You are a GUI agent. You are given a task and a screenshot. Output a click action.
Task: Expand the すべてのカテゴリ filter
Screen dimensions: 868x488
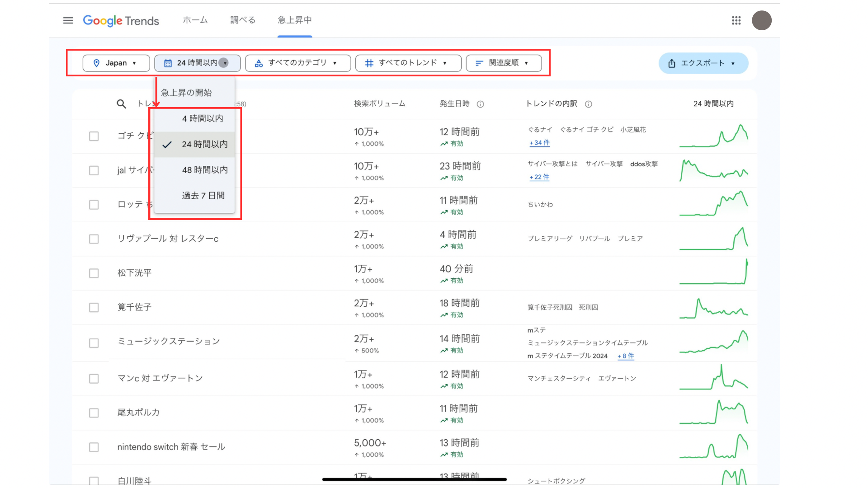pos(297,63)
